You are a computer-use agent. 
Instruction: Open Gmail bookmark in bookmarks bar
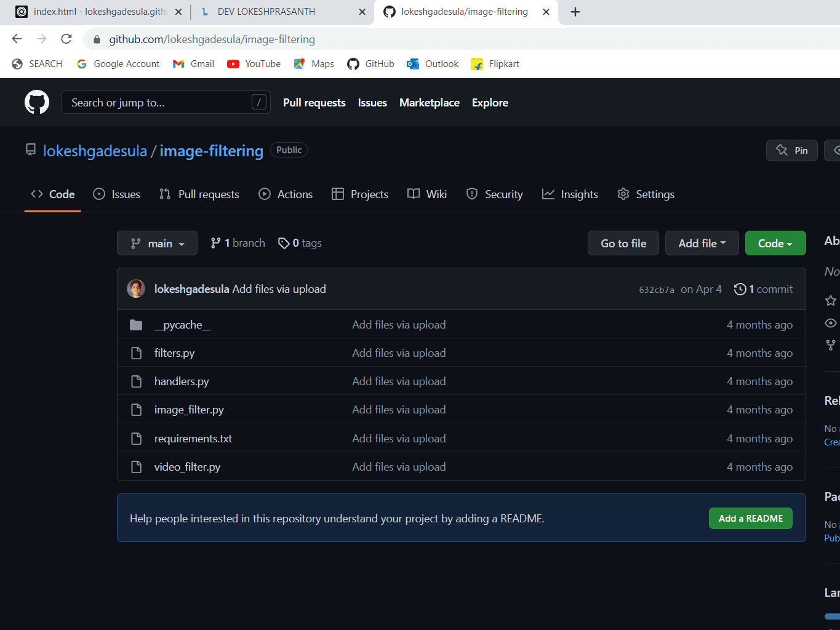pyautogui.click(x=193, y=64)
